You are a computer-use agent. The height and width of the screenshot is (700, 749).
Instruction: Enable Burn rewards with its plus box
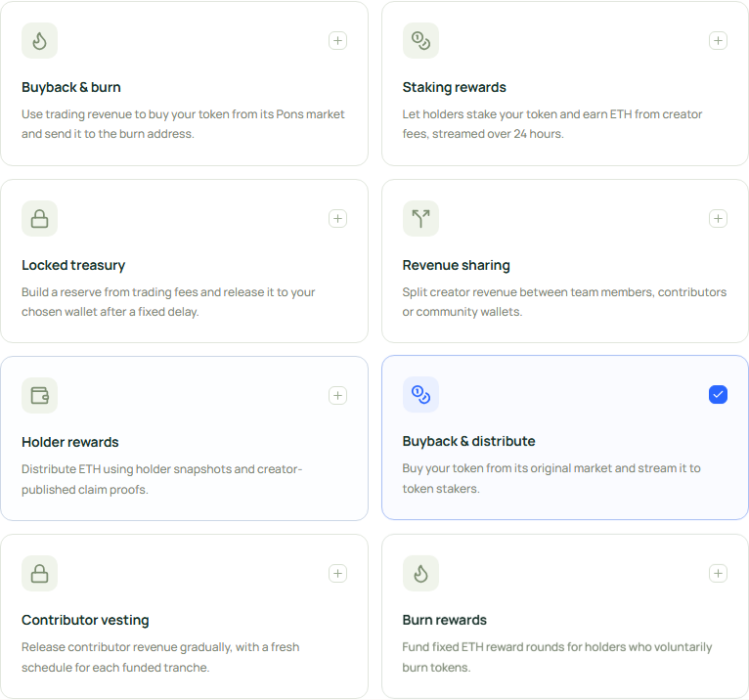pyautogui.click(x=718, y=574)
